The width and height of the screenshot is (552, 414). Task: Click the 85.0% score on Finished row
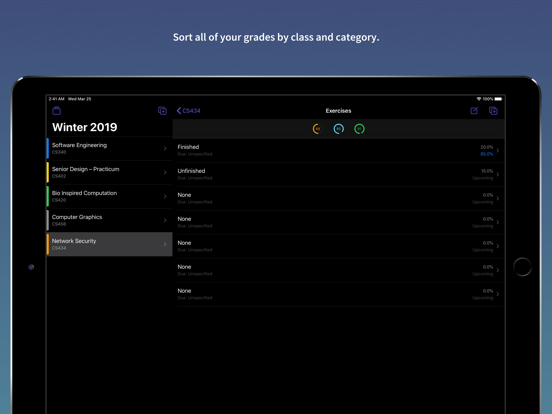click(x=487, y=154)
